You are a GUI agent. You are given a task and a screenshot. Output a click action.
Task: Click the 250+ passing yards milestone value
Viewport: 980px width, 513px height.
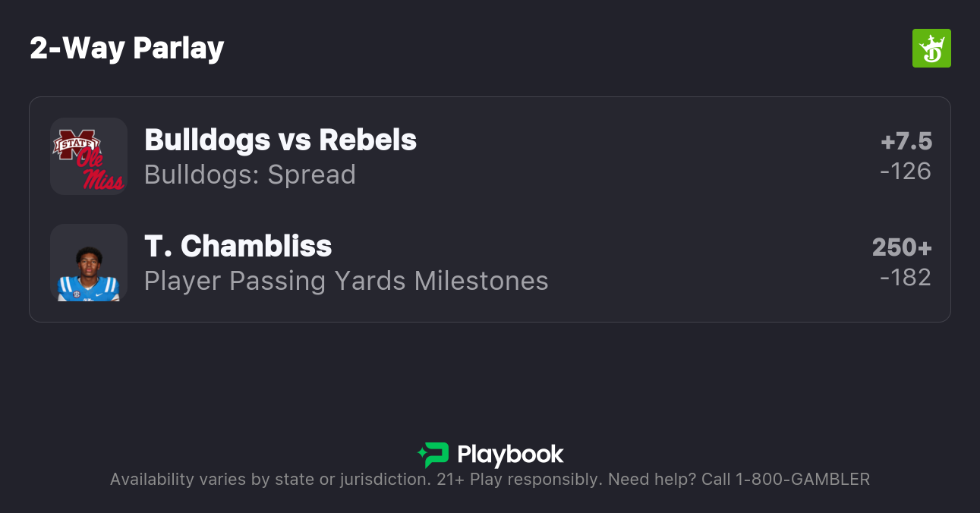(x=902, y=247)
